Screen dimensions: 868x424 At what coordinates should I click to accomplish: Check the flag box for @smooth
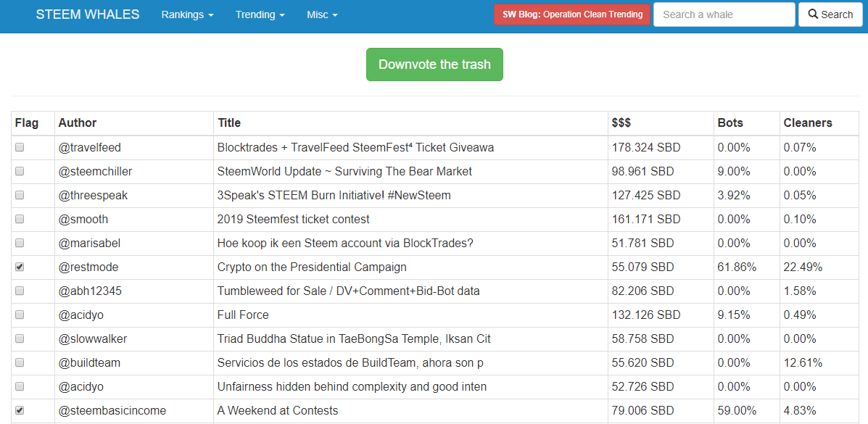(20, 219)
